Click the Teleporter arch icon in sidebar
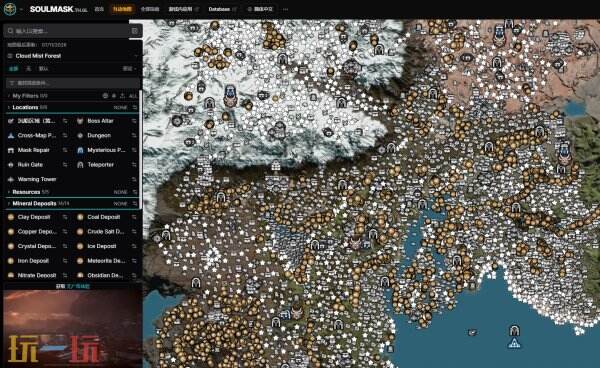Viewport: 600px width, 368px height. pyautogui.click(x=80, y=165)
